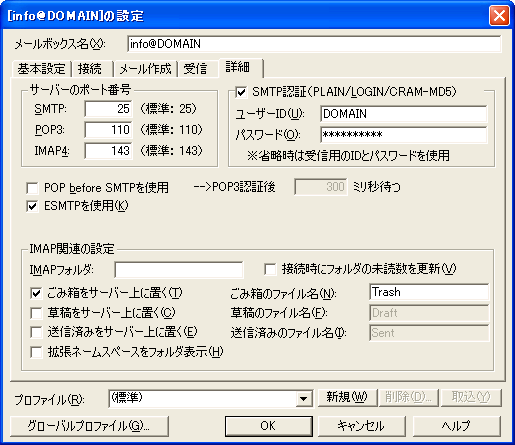Check 草稿をサーバー上に置く option
The height and width of the screenshot is (445, 515).
[36, 313]
